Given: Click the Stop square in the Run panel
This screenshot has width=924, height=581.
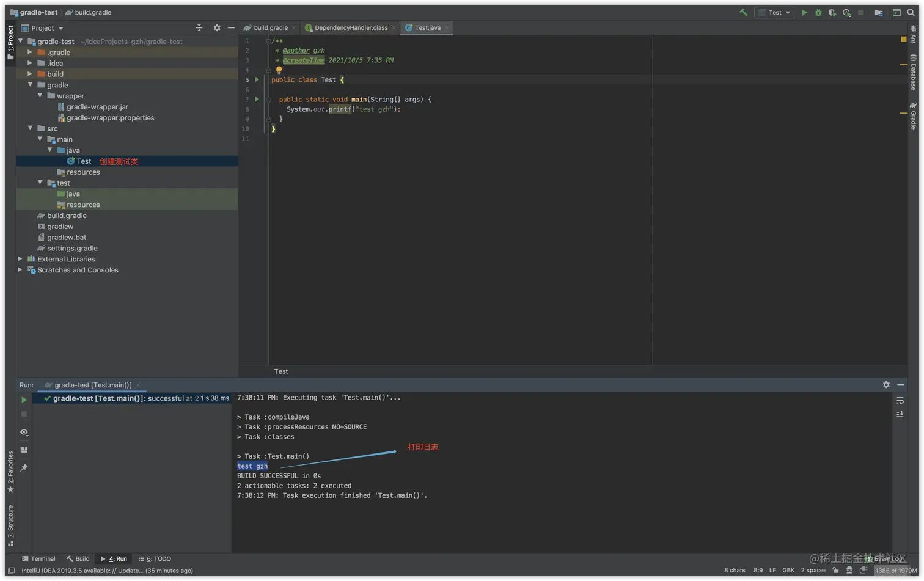Looking at the screenshot, I should coord(24,414).
